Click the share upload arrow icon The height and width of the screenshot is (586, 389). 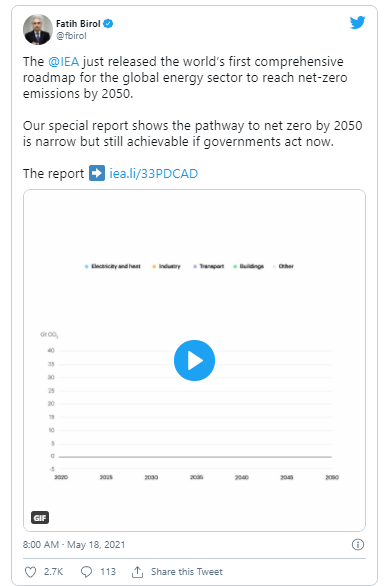[137, 572]
